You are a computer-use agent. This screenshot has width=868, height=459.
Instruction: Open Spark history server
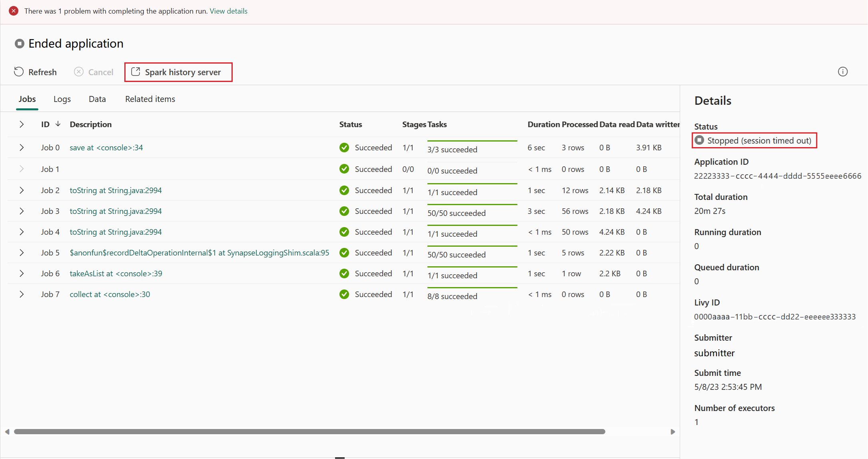tap(178, 72)
